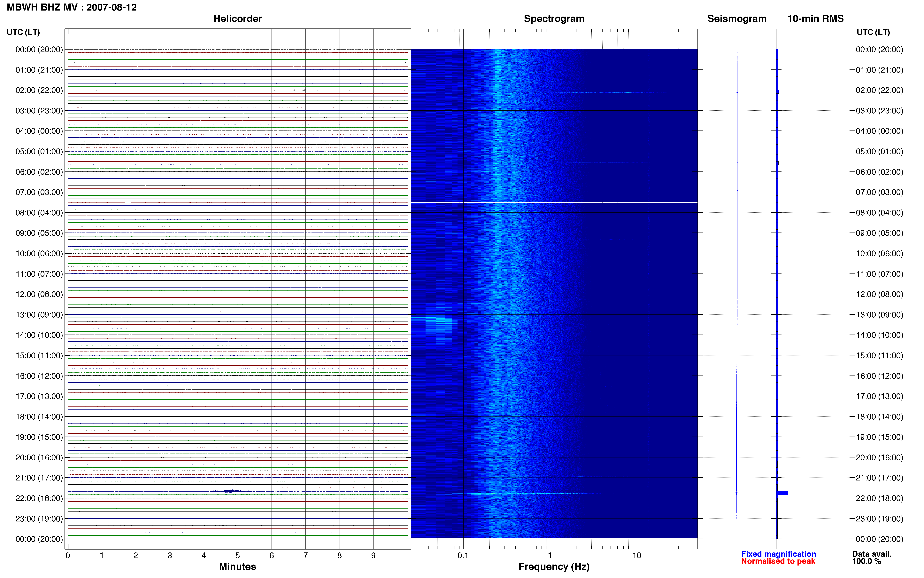924x578 pixels.
Task: Click the horizontal event streak in the spectrogram near 21:45
Action: [x=535, y=494]
